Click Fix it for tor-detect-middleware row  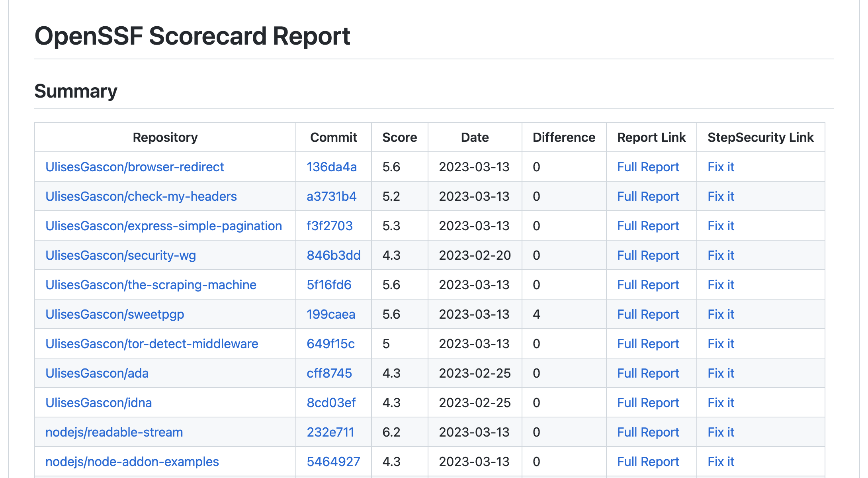721,344
